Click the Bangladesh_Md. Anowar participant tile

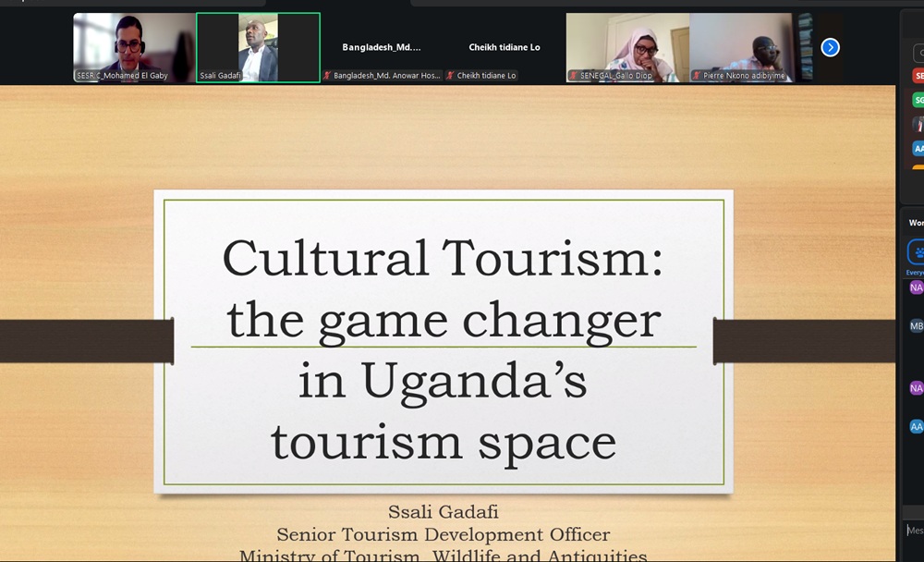(382, 47)
